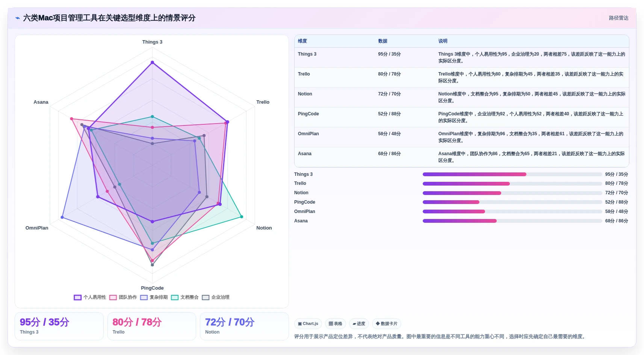The image size is (644, 355).
Task: Click the Notion progress bar
Action: click(x=512, y=193)
